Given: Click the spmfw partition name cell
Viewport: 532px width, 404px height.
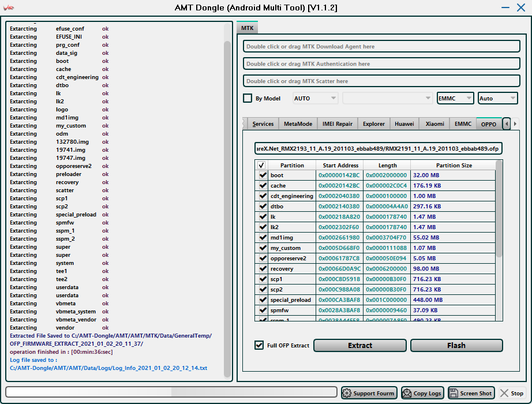Looking at the screenshot, I should [292, 311].
